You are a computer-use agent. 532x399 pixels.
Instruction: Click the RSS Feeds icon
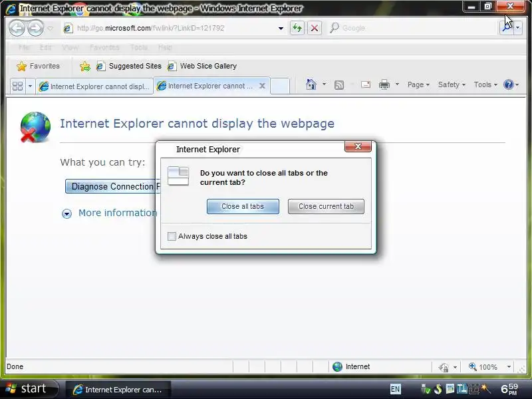[339, 85]
